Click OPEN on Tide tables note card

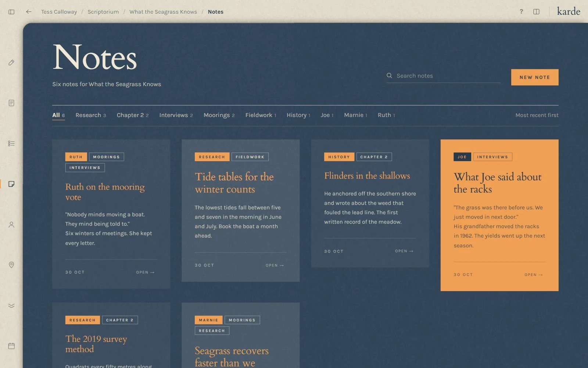pos(275,265)
